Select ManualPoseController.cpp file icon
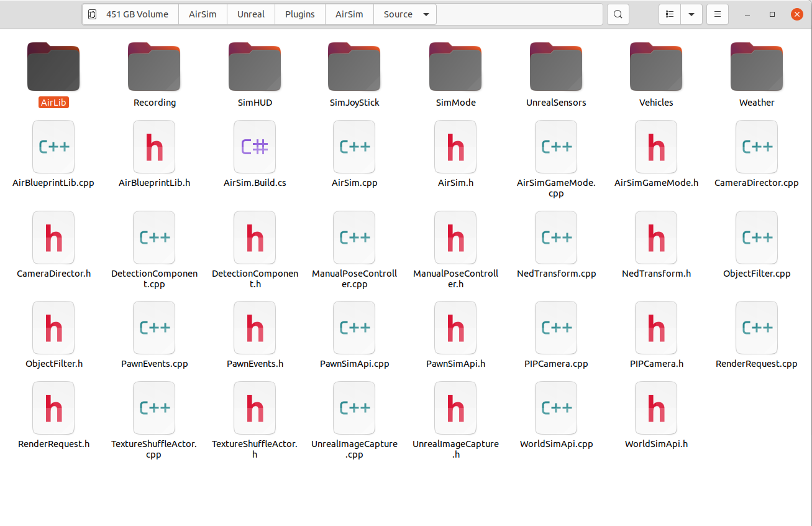This screenshot has width=812, height=526. (354, 238)
